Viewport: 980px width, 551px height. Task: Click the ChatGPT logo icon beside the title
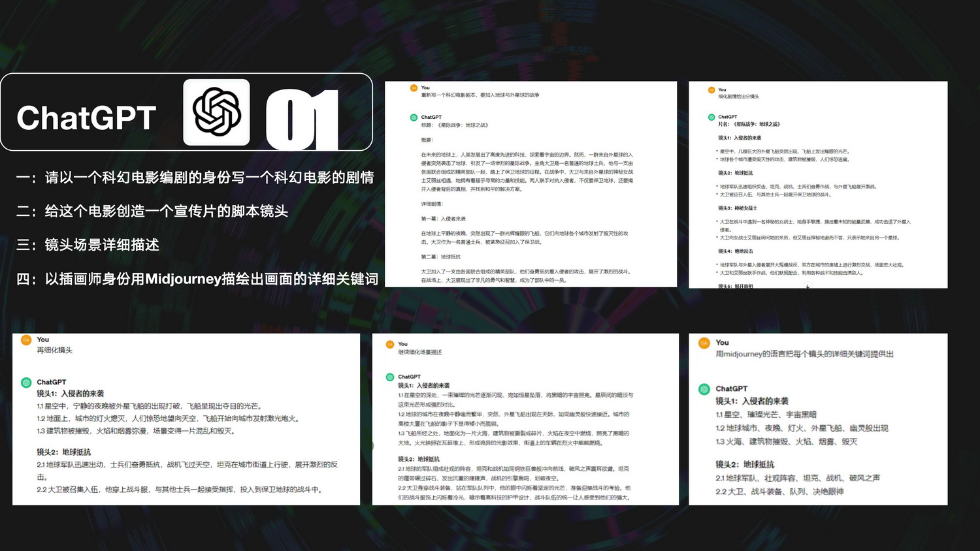click(x=216, y=112)
